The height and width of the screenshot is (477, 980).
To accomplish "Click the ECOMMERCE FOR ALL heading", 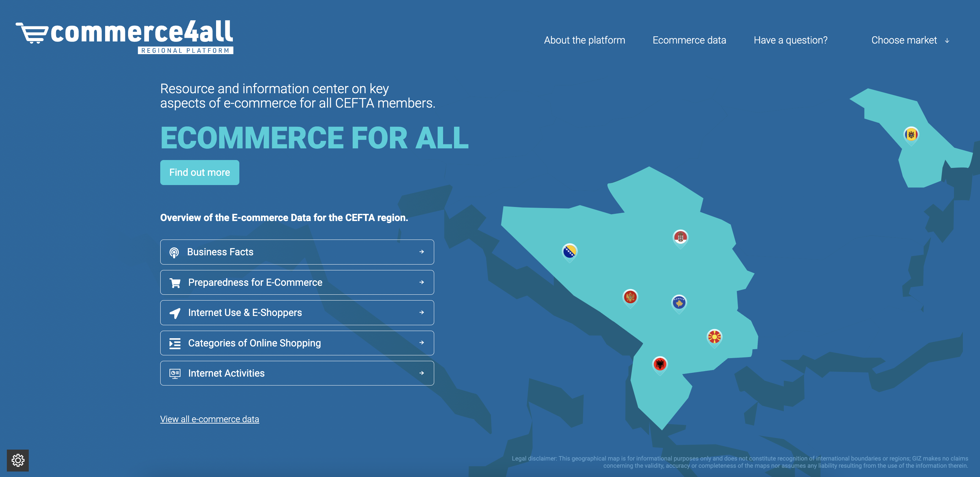I will [x=314, y=138].
